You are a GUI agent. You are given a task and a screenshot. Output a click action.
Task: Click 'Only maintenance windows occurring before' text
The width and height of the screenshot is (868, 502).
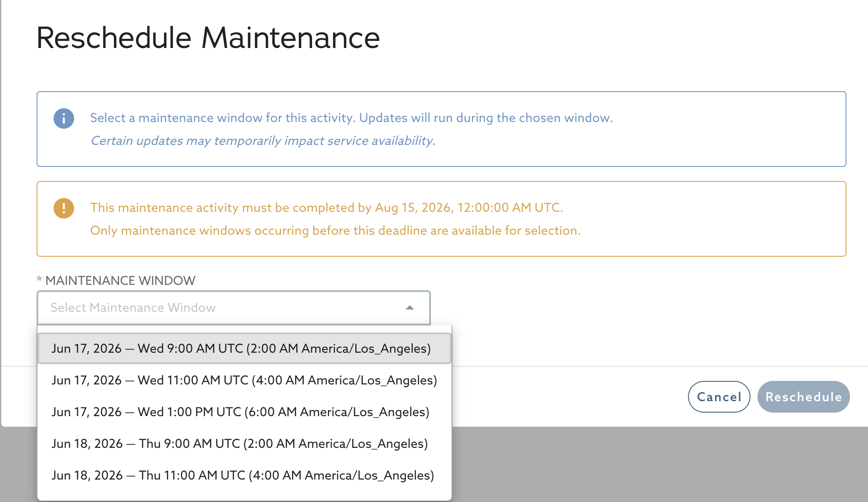pos(335,231)
